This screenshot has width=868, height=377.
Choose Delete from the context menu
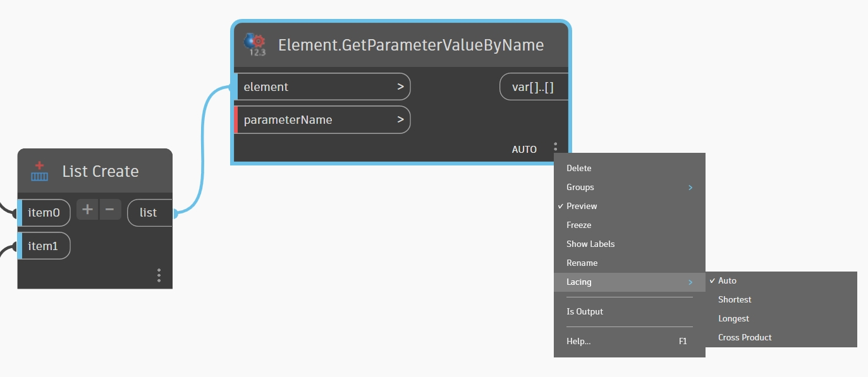point(578,168)
